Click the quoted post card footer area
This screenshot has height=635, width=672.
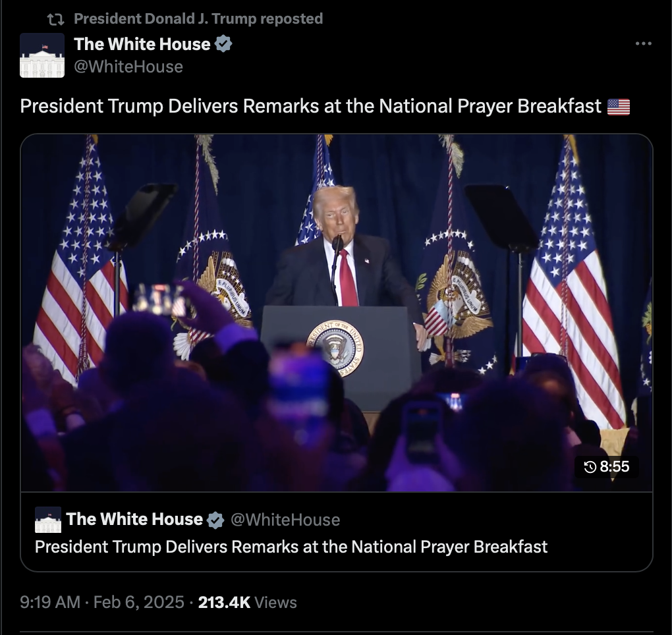pyautogui.click(x=337, y=532)
